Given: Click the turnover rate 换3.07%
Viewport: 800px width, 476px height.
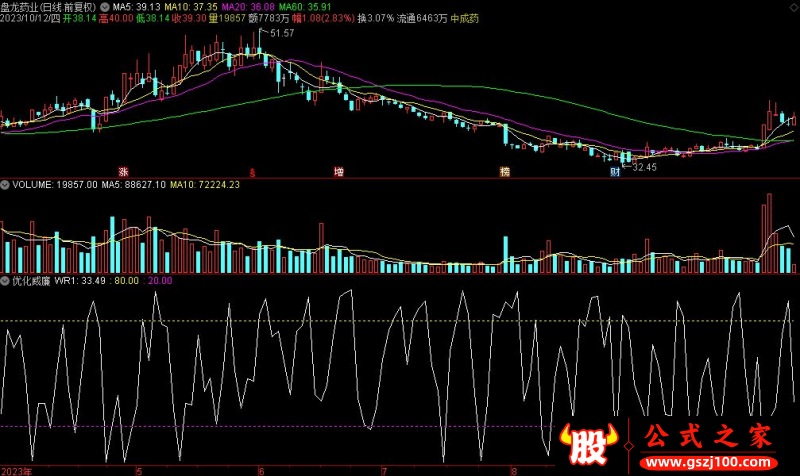Looking at the screenshot, I should click(376, 18).
